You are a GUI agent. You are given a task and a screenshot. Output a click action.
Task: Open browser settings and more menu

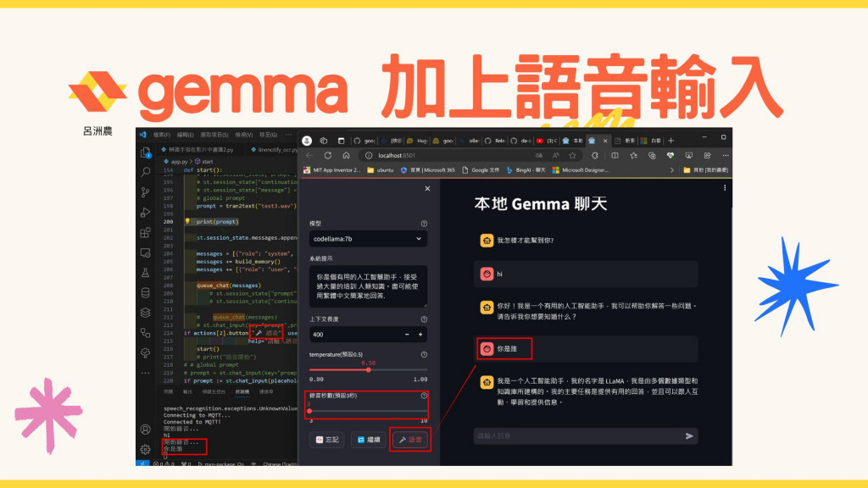pos(726,156)
